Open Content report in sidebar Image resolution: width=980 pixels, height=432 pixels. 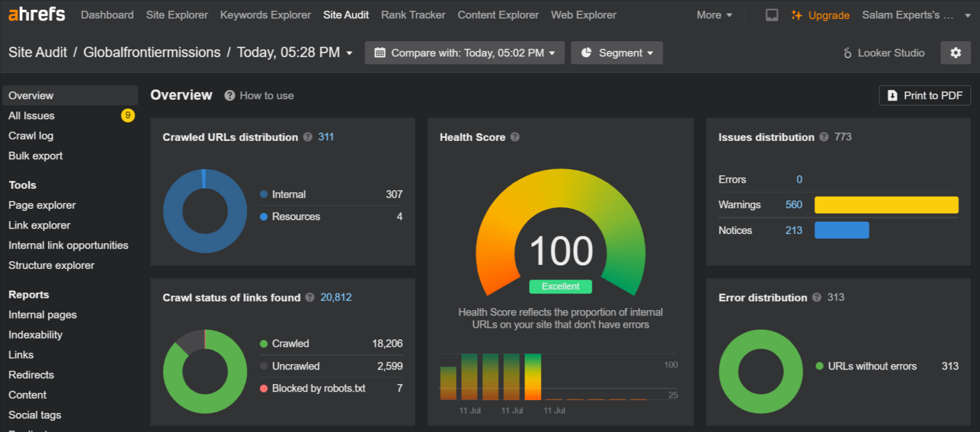[28, 395]
